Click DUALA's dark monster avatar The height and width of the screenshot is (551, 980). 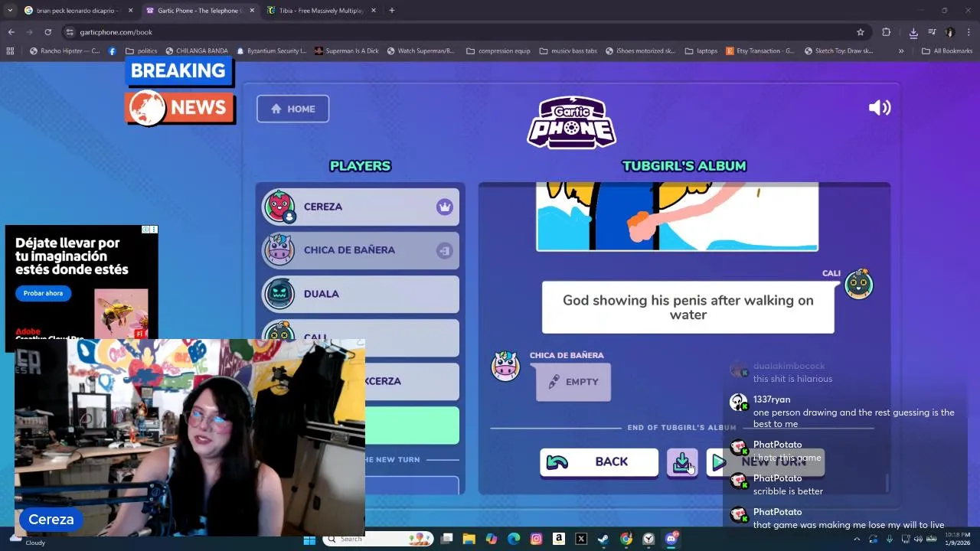279,294
